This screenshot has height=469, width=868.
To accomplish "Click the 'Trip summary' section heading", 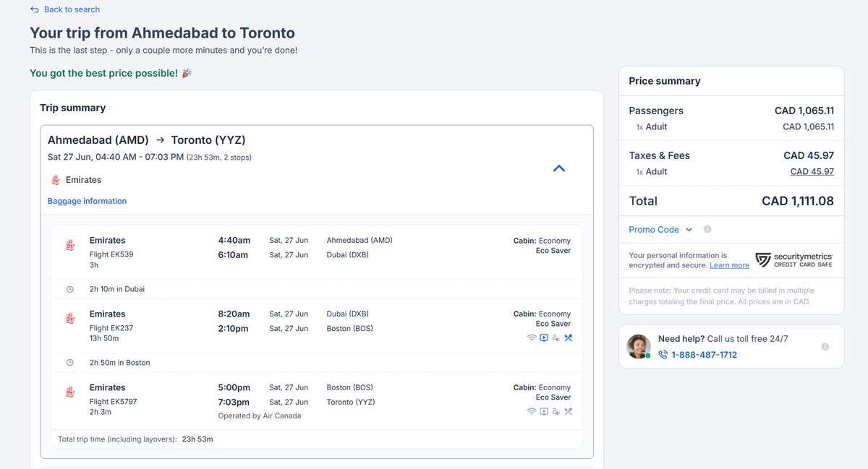I will click(x=73, y=108).
